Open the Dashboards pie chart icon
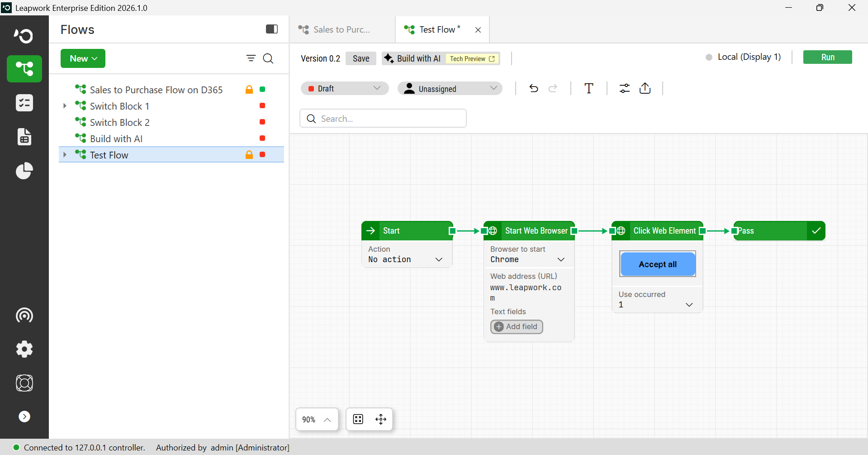 [24, 171]
